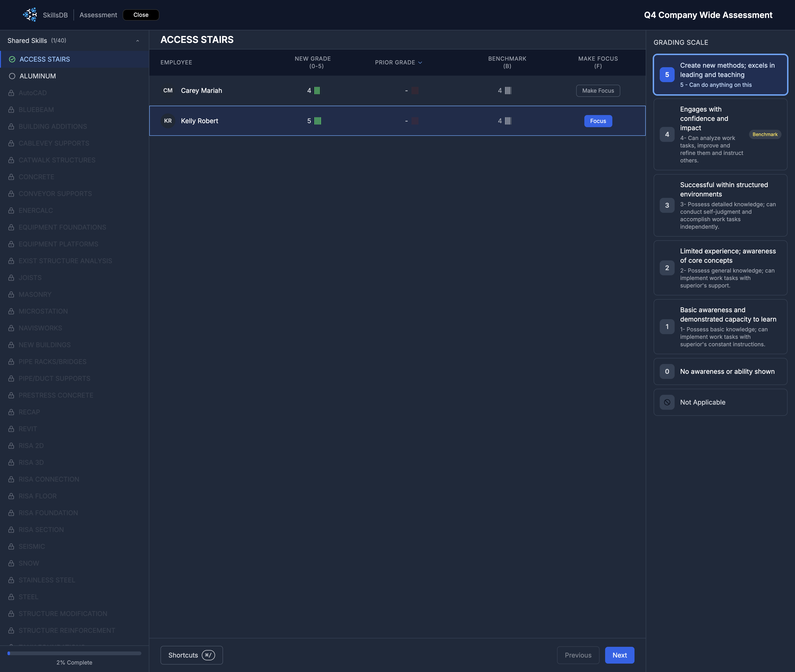Select grade 3 Successful within structured environments

coord(720,205)
